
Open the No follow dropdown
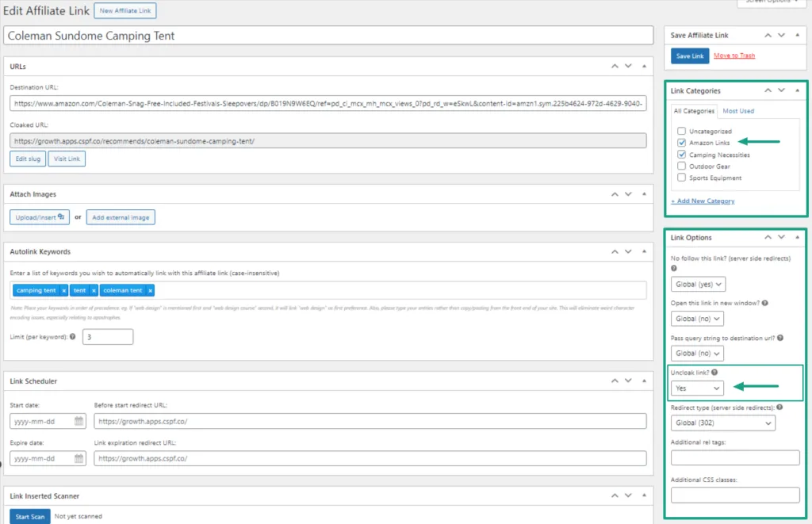pyautogui.click(x=698, y=285)
